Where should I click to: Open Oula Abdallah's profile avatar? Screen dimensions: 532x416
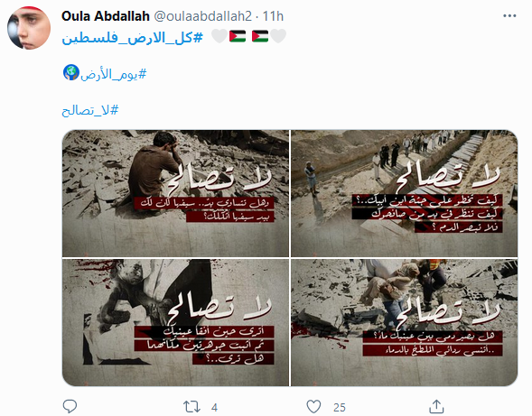(29, 28)
